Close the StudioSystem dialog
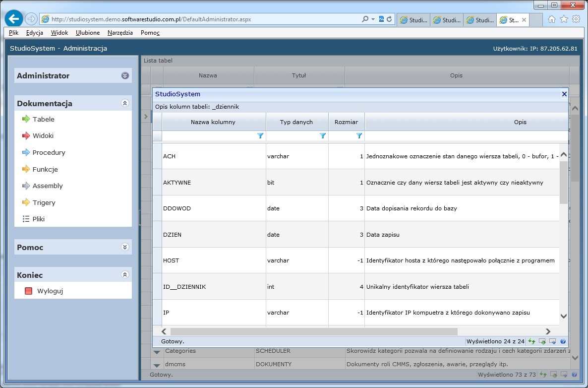Screen dimensions: 588x388 point(564,94)
